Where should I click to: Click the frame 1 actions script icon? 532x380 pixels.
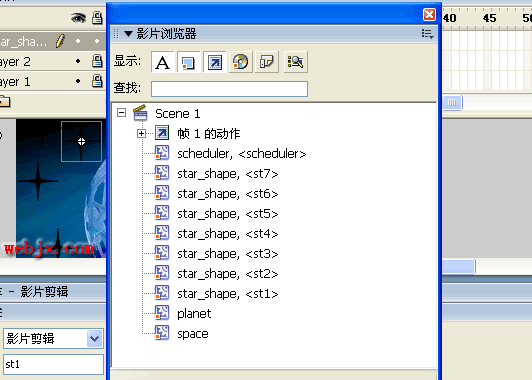click(x=162, y=133)
